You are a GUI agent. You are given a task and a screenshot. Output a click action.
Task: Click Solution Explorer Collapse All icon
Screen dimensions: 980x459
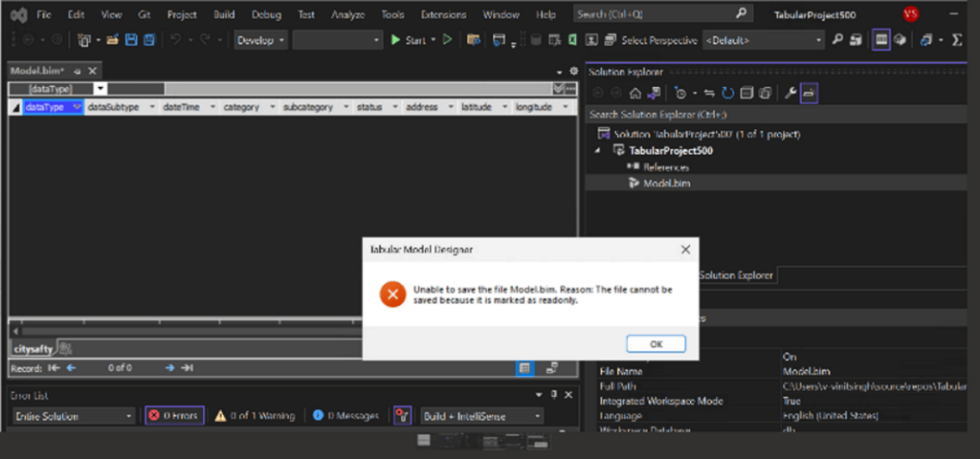[746, 93]
